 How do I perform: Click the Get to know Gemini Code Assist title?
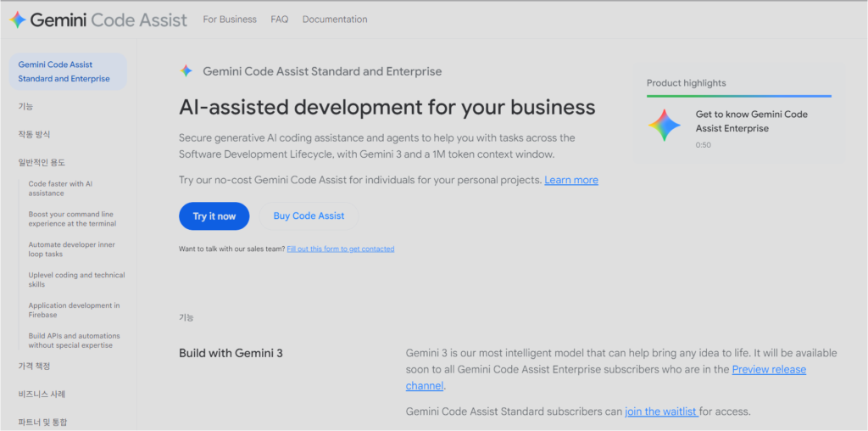tap(751, 121)
